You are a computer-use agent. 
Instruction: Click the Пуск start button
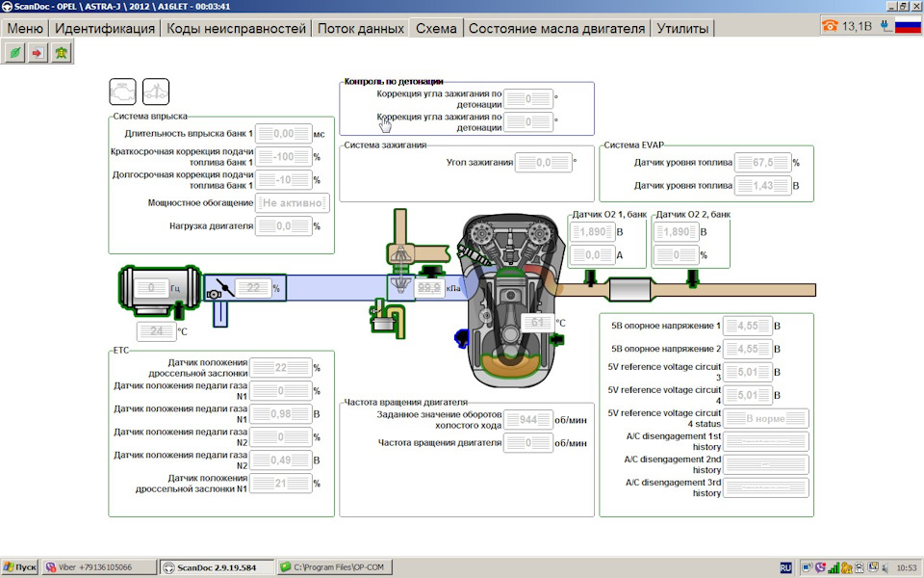click(x=19, y=567)
